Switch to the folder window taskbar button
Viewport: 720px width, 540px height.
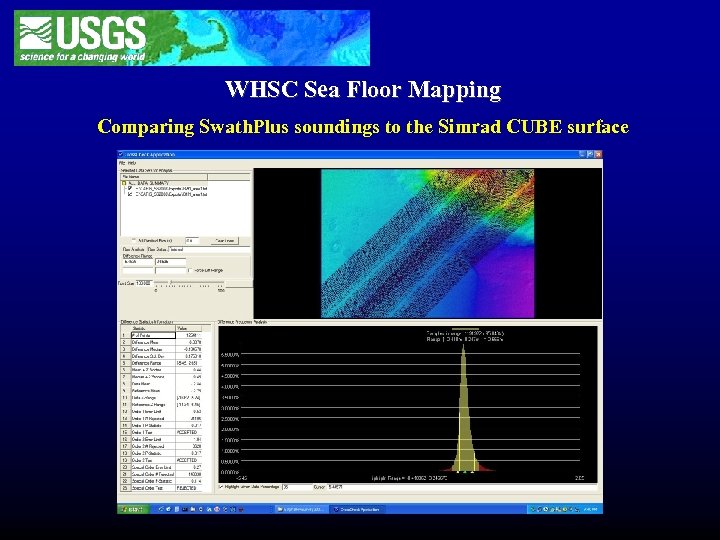point(302,509)
